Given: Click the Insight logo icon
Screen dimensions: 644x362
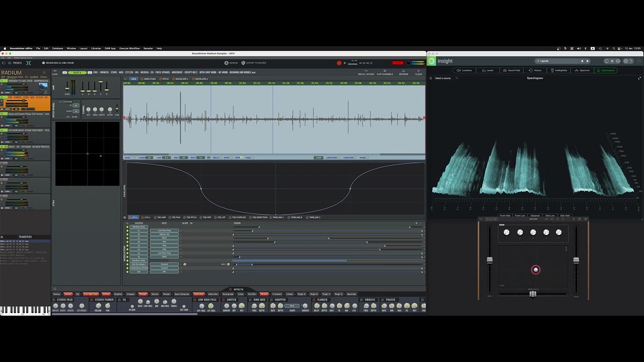Looking at the screenshot, I should point(431,61).
